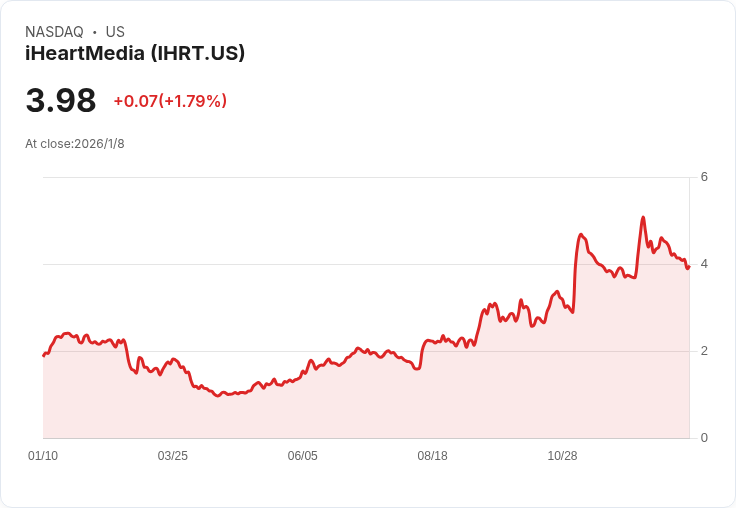
Task: Click the y-axis value 2 label
Action: point(704,351)
